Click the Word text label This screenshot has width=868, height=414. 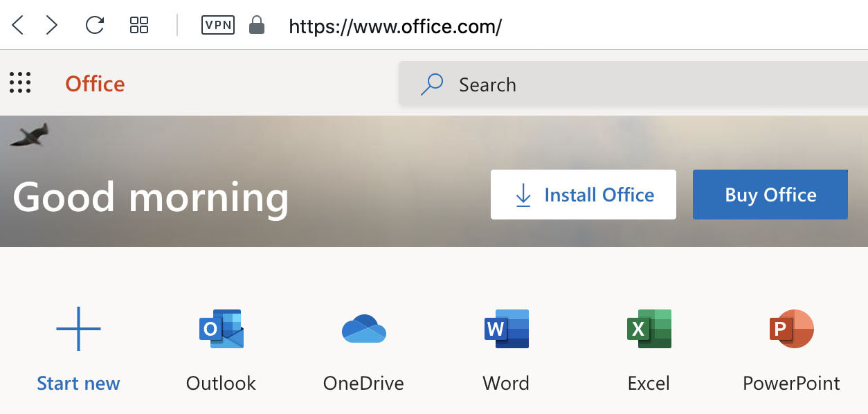506,383
